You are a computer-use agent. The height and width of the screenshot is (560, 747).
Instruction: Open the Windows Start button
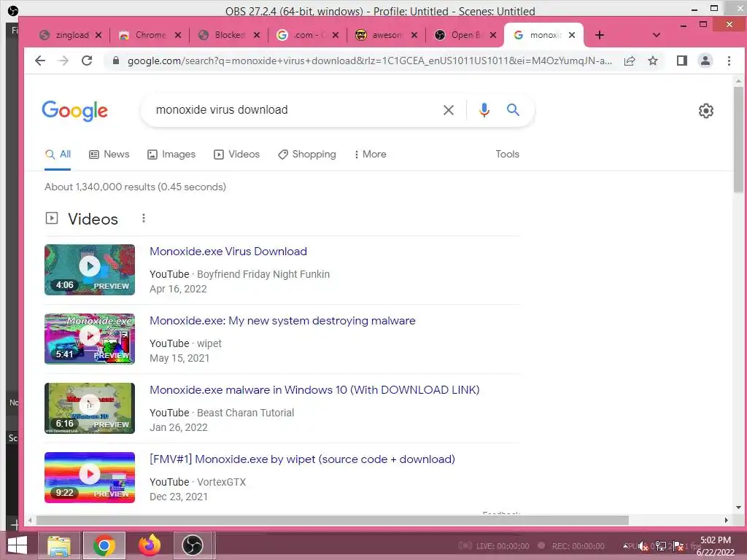click(18, 545)
